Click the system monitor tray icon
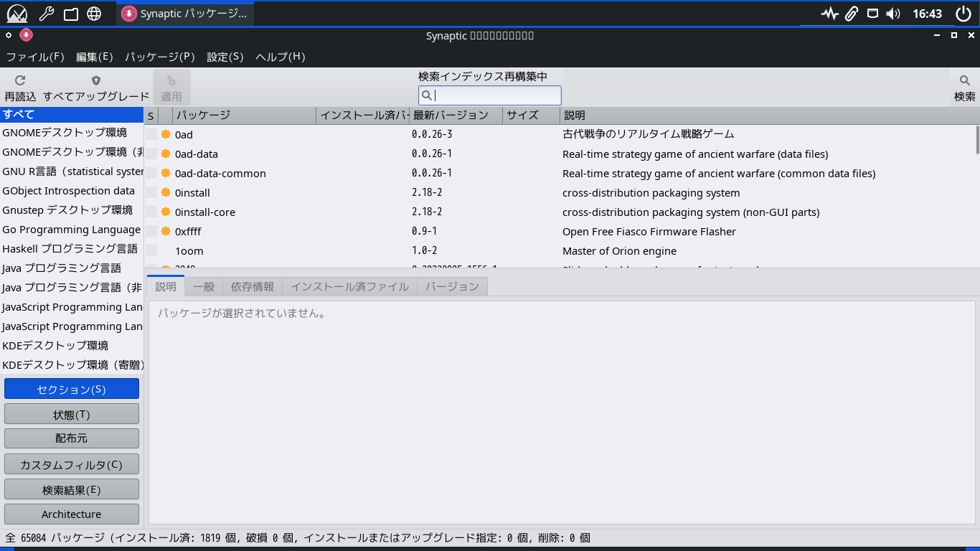The width and height of the screenshot is (980, 551). pyautogui.click(x=830, y=14)
